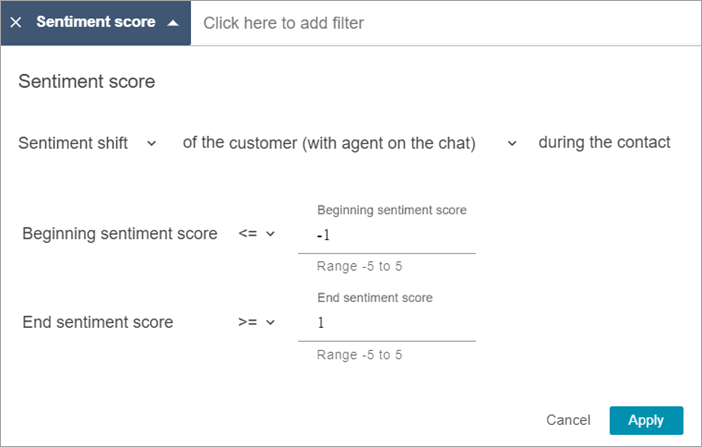
Task: Click the 'Beginning sentiment score' row label
Action: coord(119,234)
